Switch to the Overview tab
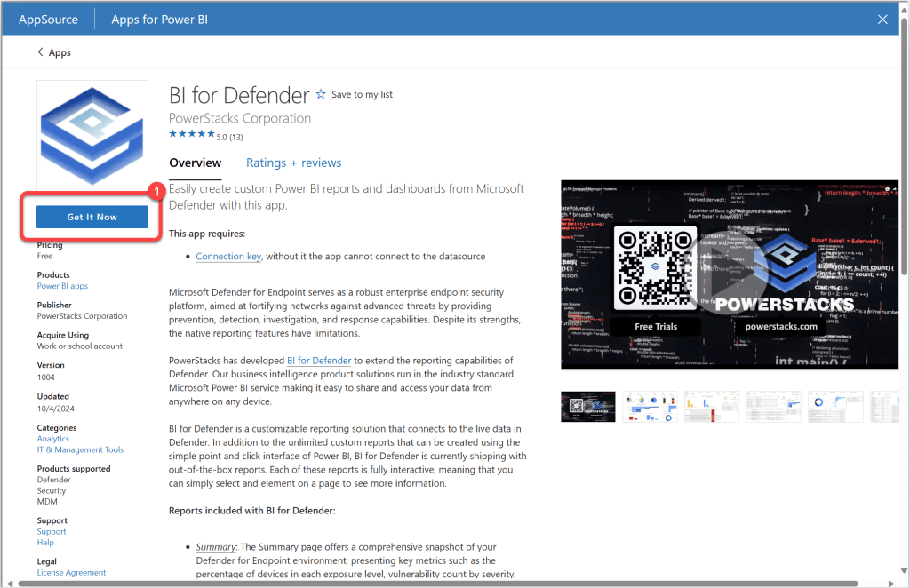 pyautogui.click(x=195, y=163)
